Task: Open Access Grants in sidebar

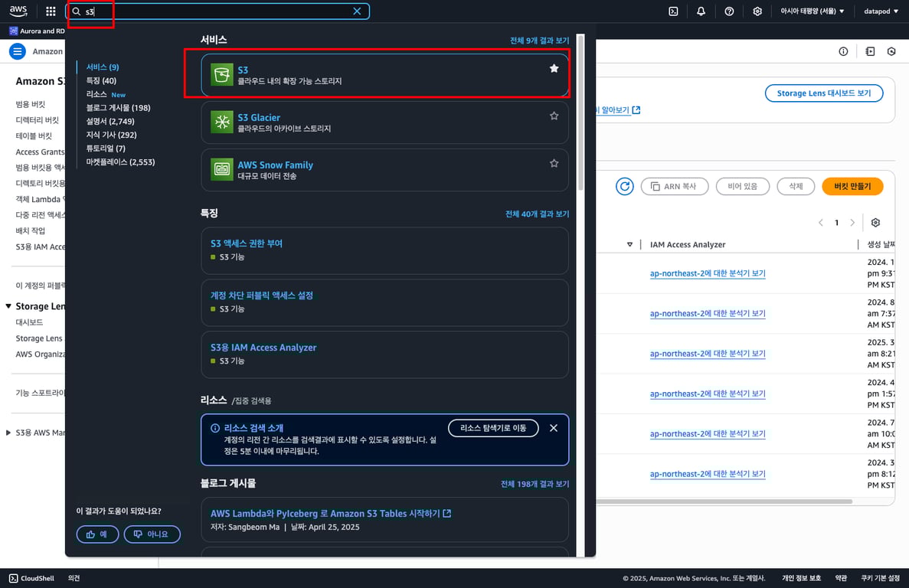Action: point(40,152)
